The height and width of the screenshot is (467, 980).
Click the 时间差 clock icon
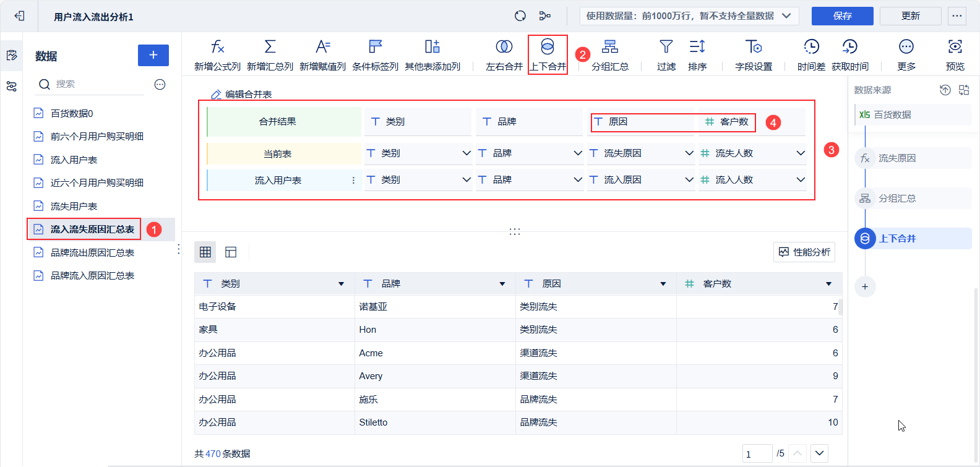(x=811, y=47)
